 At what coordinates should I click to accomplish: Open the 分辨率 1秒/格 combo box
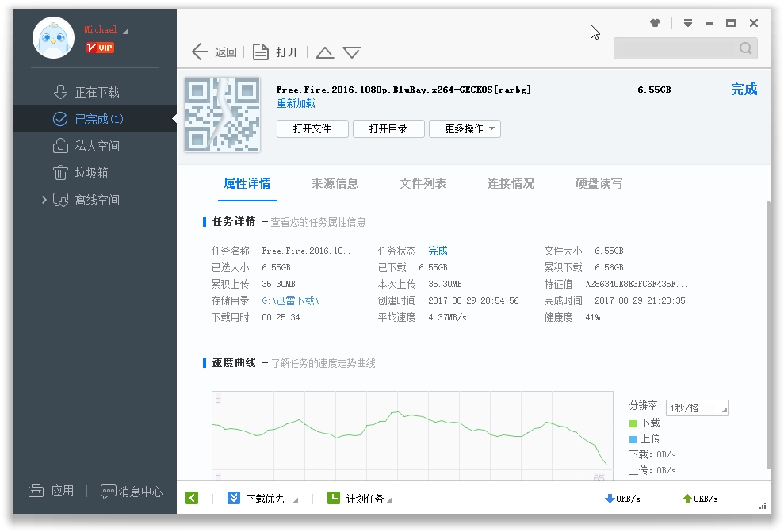click(697, 408)
